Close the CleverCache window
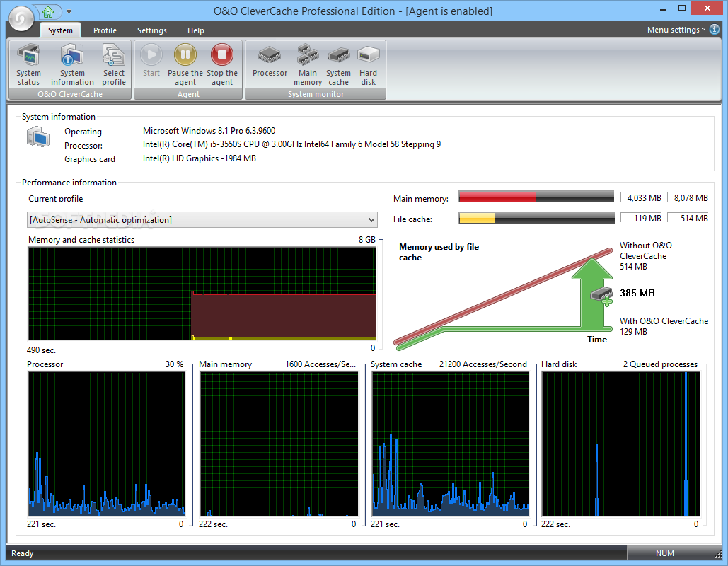The image size is (728, 566). [x=707, y=8]
